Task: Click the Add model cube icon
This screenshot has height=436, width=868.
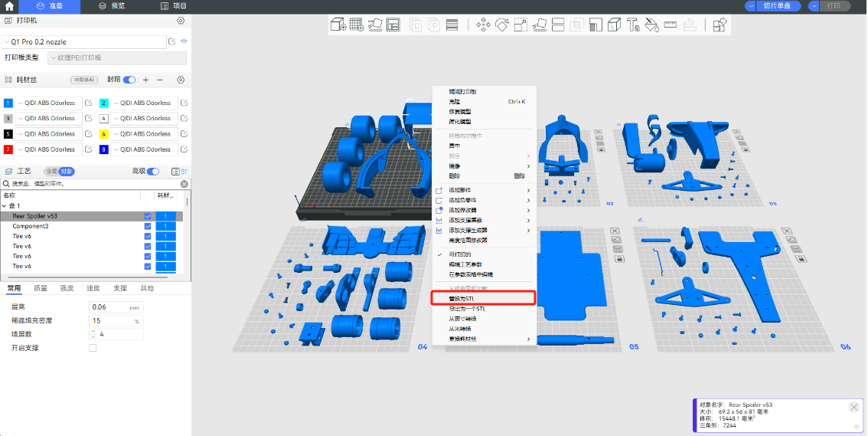Action: coord(338,25)
